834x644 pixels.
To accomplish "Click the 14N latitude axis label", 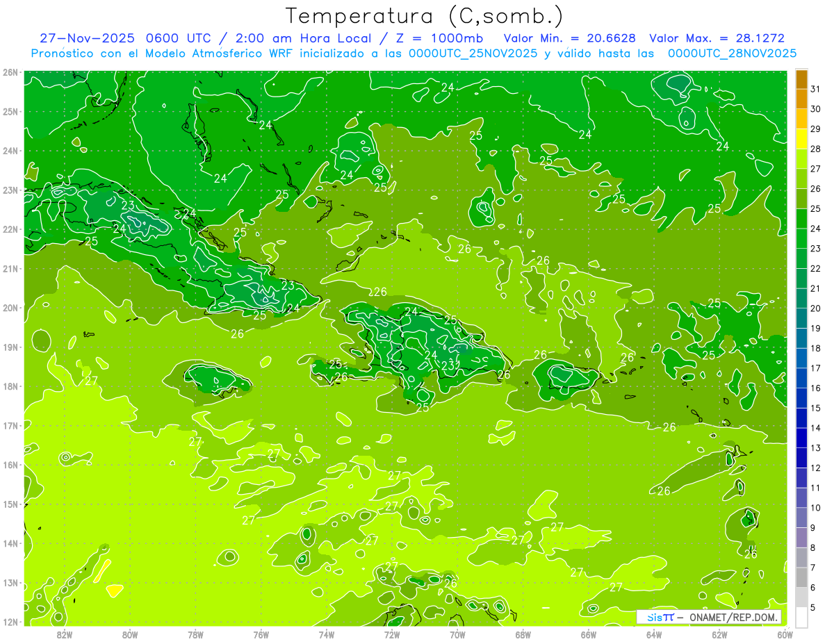I will point(10,543).
